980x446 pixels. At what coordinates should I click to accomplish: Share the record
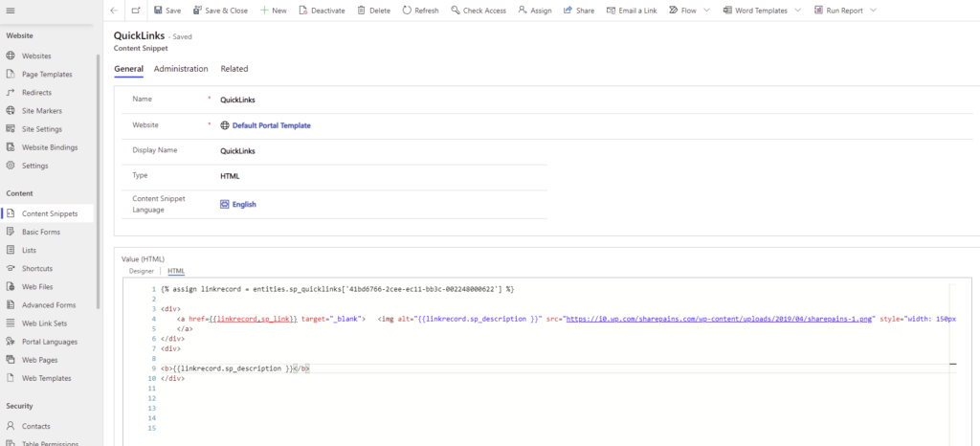pos(579,11)
